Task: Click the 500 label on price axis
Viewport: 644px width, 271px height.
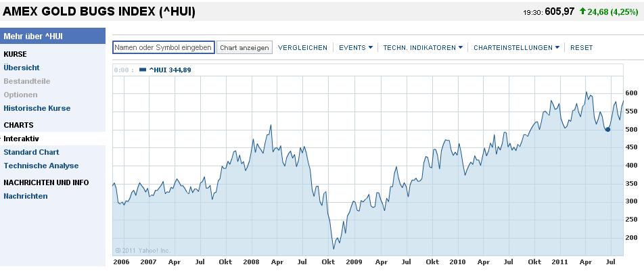Action: point(631,129)
